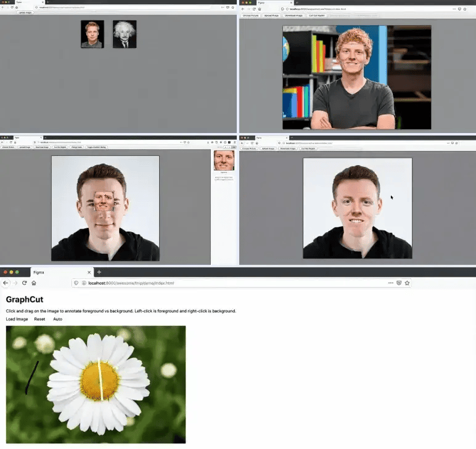Reload the face-patch editor window

(11, 142)
